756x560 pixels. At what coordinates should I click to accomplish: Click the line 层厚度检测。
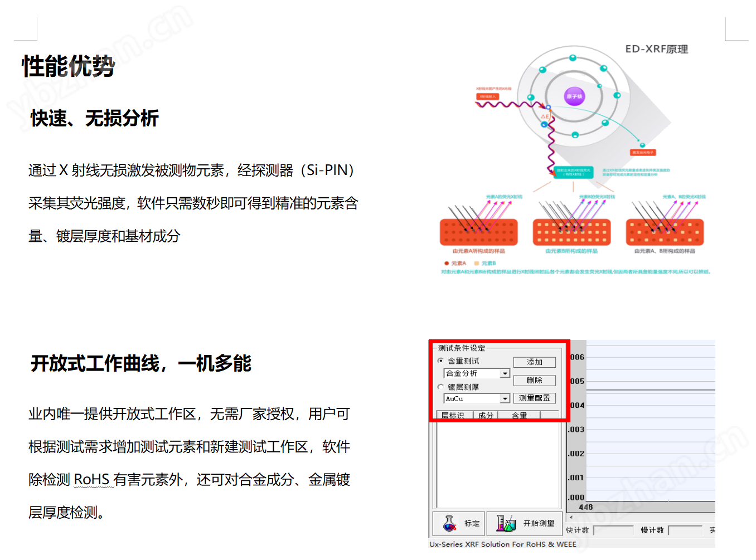[x=66, y=513]
